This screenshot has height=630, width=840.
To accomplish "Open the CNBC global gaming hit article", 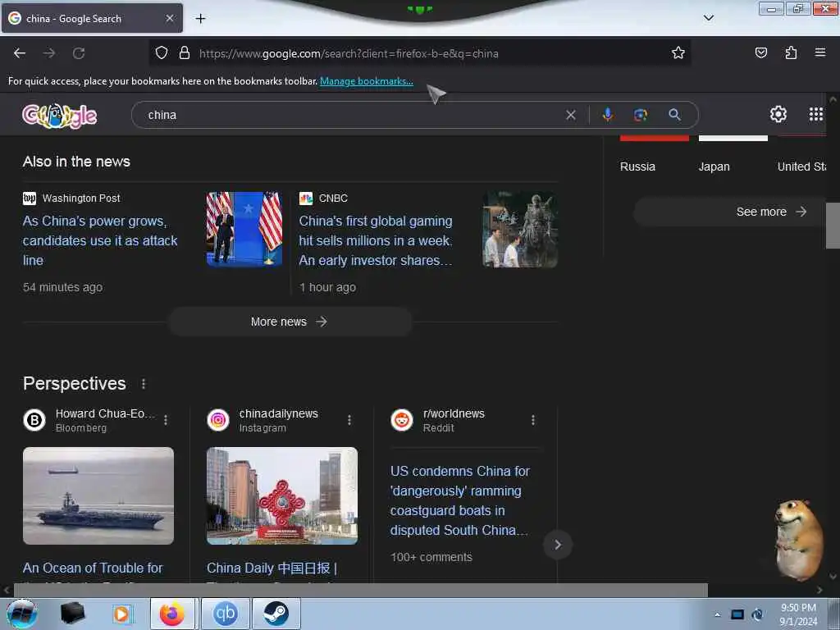I will [x=376, y=240].
